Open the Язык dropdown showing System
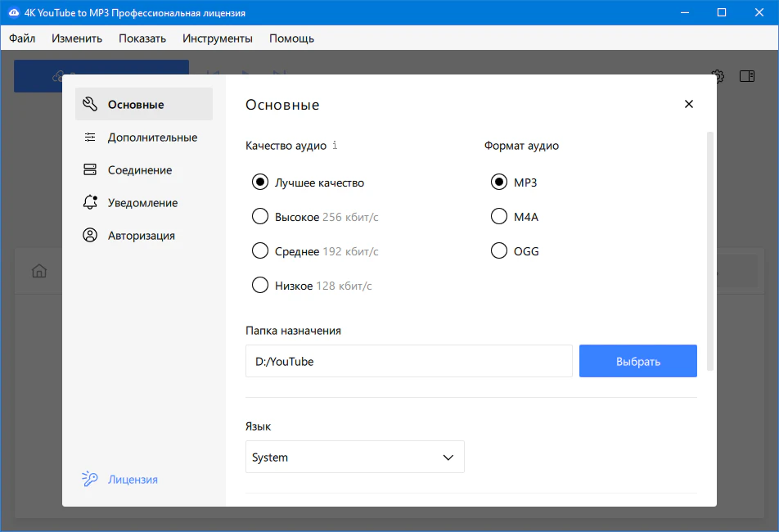Viewport: 779px width, 532px height. pos(354,458)
